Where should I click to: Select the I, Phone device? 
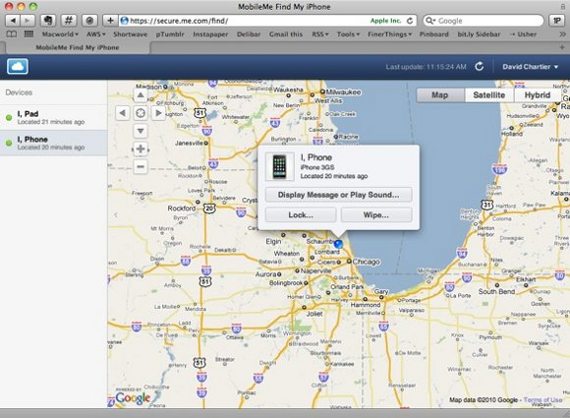(53, 143)
